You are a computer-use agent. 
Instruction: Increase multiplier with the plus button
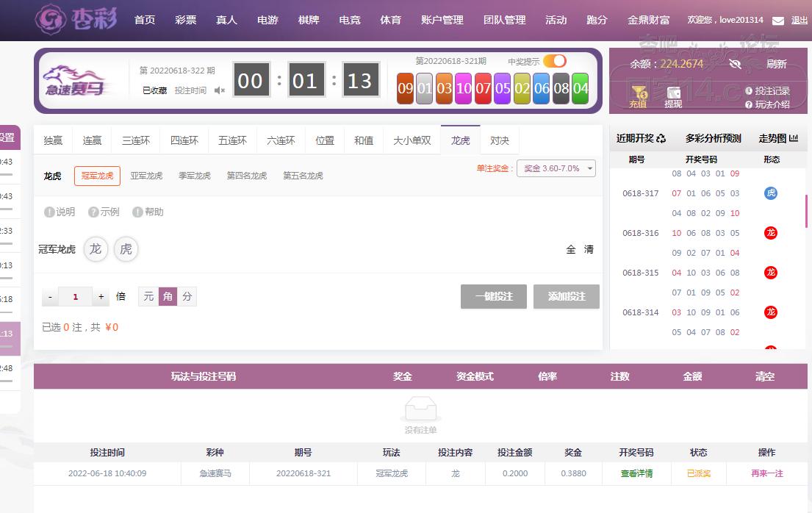click(101, 297)
